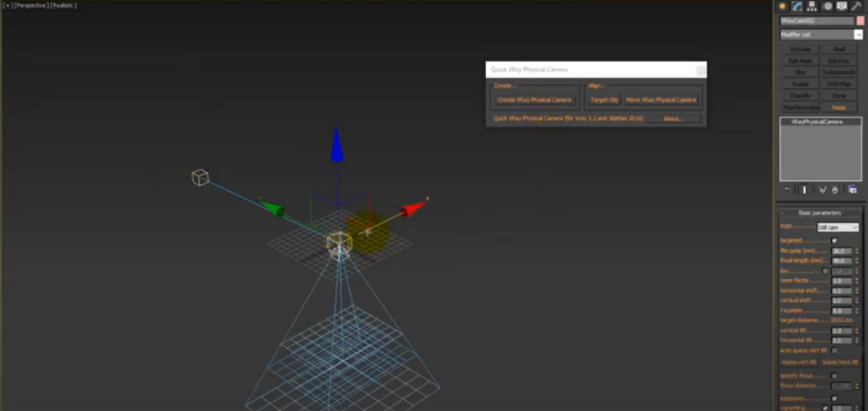Click the Clone modifier button
Image resolution: width=868 pixels, height=411 pixels.
pos(839,96)
